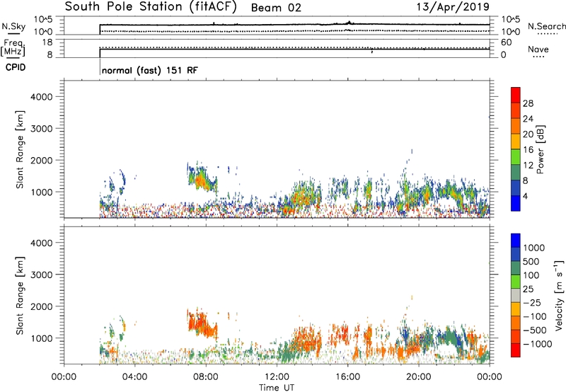
Task: Pick the bright blue bottom power colorbar swatch
Action: tap(516, 203)
